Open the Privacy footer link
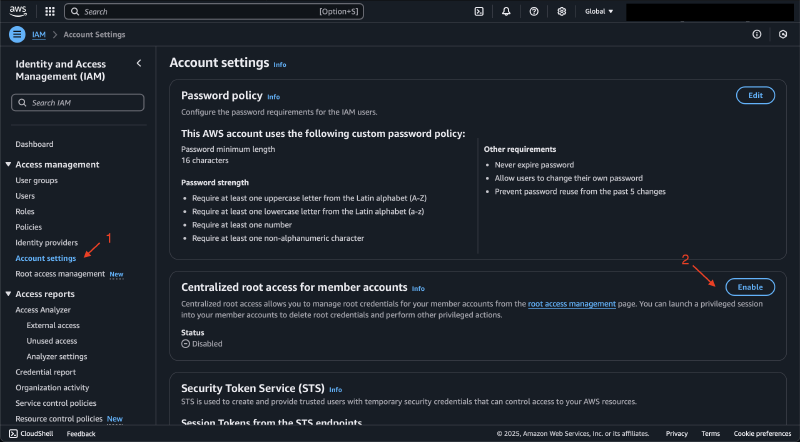Image resolution: width=800 pixels, height=442 pixels. tap(677, 434)
